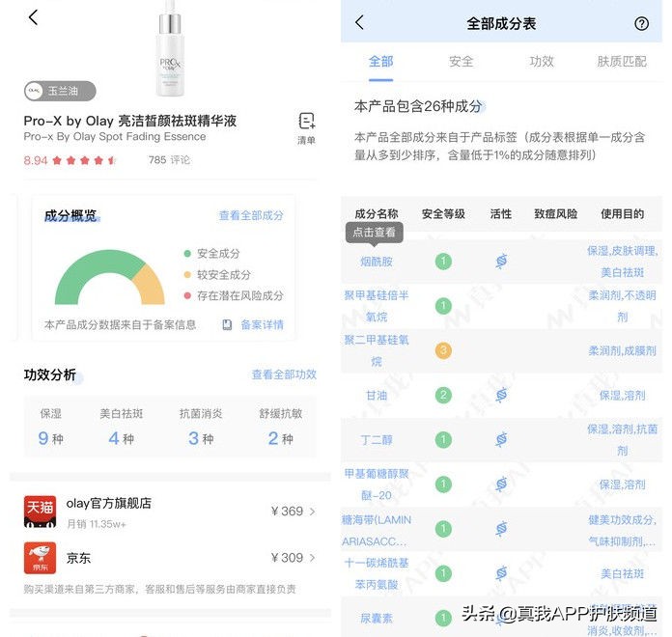Open 聚甲基硅倍半氧烷 ingredient details
The width and height of the screenshot is (672, 637).
click(x=377, y=306)
